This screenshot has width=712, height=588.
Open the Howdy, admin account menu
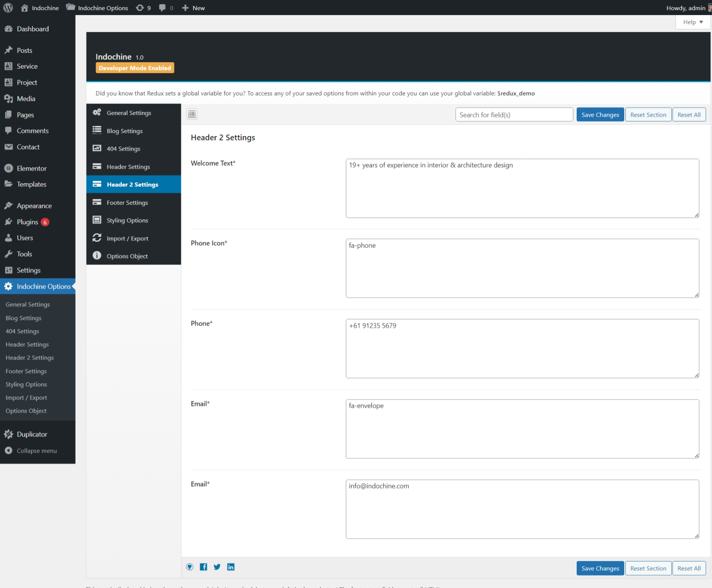click(687, 8)
